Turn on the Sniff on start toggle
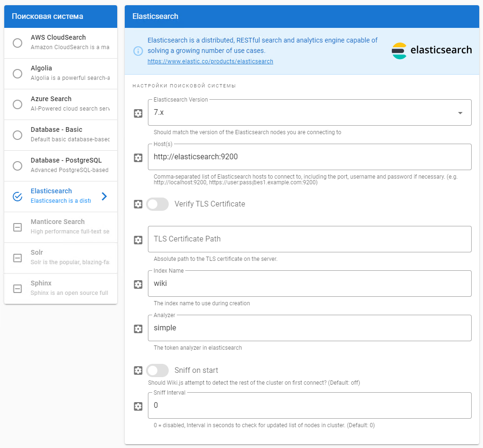483x448 pixels. [157, 370]
